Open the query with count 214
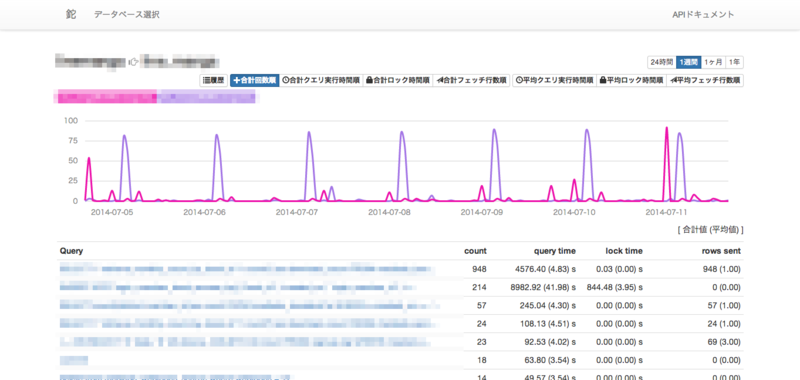Screen dimensions: 800x380 238,287
